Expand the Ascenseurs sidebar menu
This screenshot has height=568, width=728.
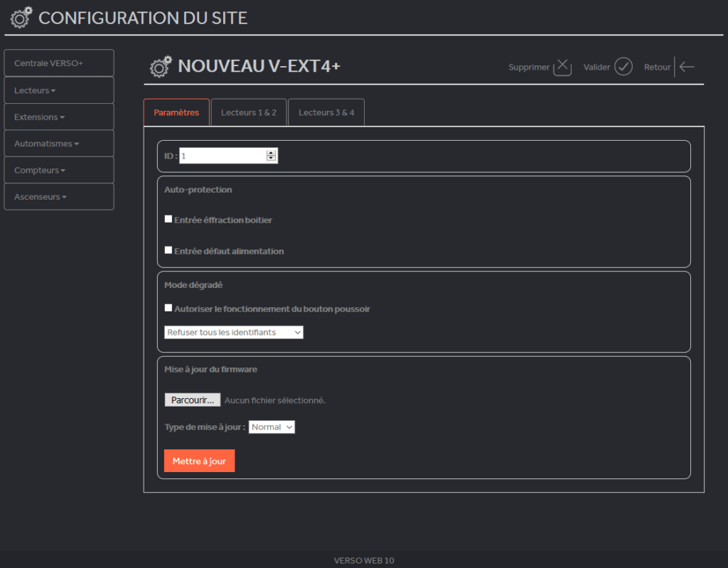tap(59, 196)
